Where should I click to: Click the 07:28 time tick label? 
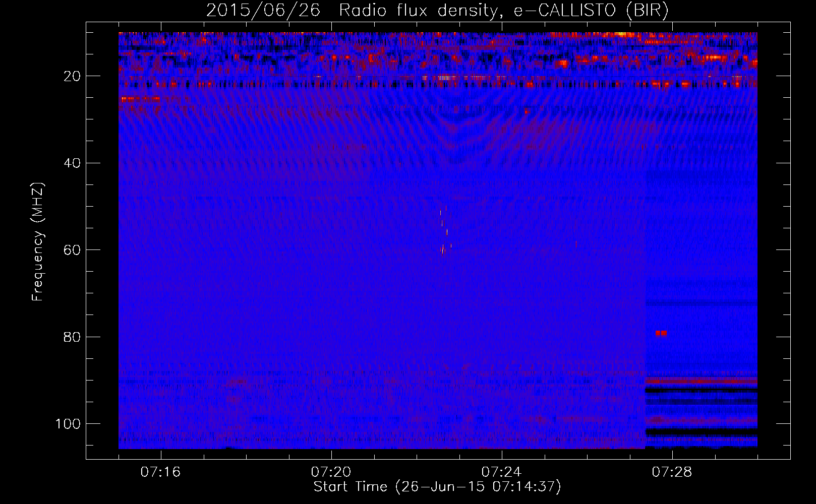[x=672, y=472]
